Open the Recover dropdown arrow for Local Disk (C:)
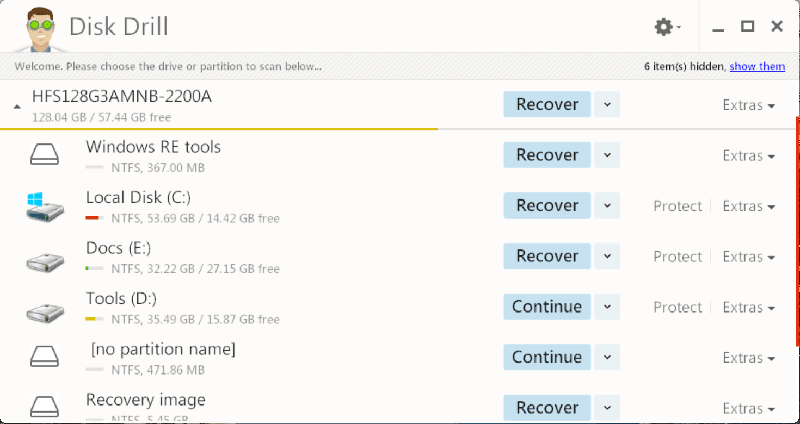 607,205
